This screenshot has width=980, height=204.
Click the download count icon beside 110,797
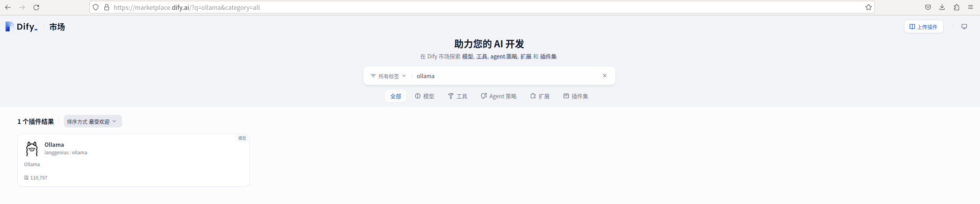tap(26, 178)
